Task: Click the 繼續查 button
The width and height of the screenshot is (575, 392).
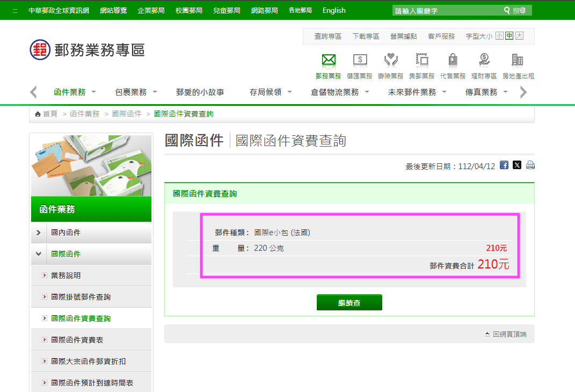Action: point(350,302)
